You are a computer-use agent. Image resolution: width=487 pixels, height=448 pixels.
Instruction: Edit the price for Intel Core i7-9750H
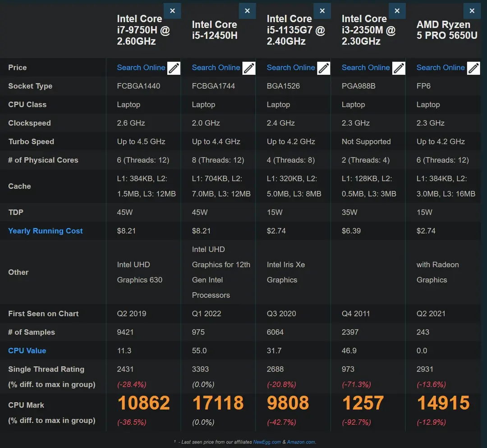tap(174, 68)
